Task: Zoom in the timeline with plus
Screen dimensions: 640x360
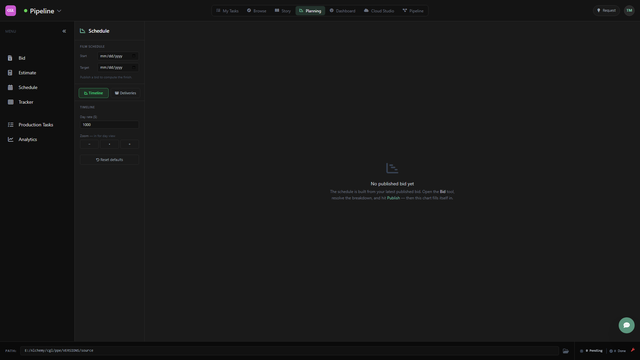Action: point(129,144)
